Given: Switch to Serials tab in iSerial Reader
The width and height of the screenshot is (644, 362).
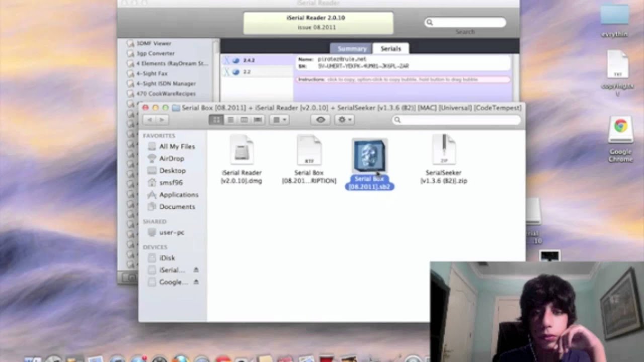Looking at the screenshot, I should click(x=391, y=49).
